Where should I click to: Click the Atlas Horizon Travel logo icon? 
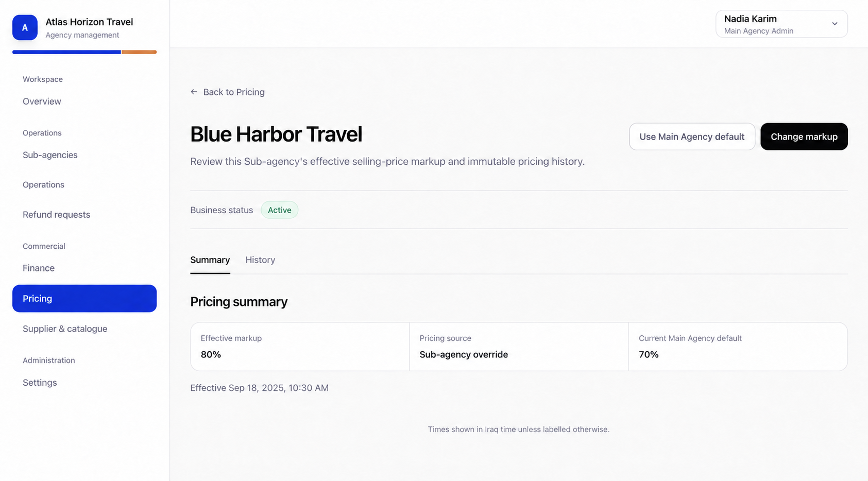25,27
